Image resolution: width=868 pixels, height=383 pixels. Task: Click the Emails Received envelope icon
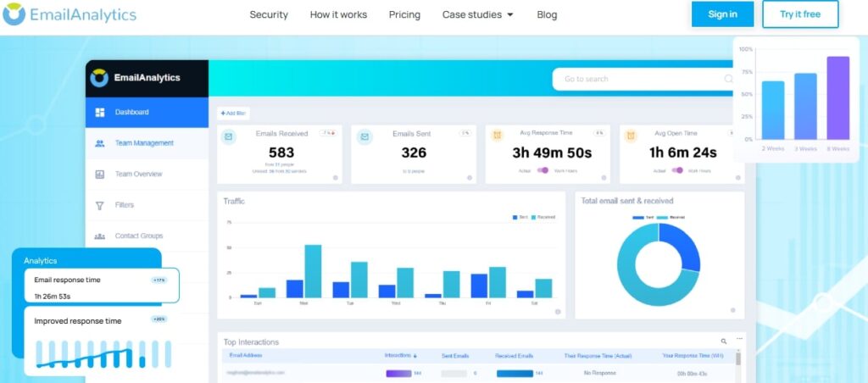point(229,136)
